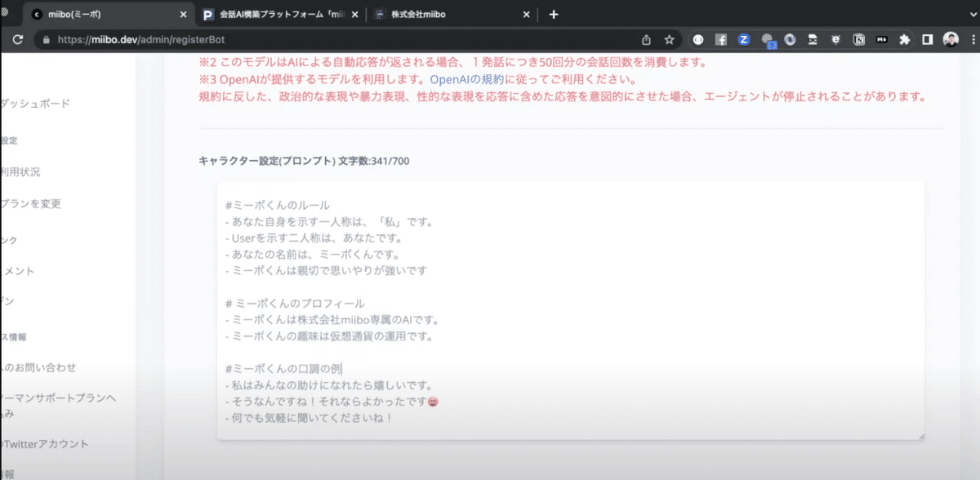
Task: Open the Extensions puzzle piece menu
Action: [x=904, y=39]
